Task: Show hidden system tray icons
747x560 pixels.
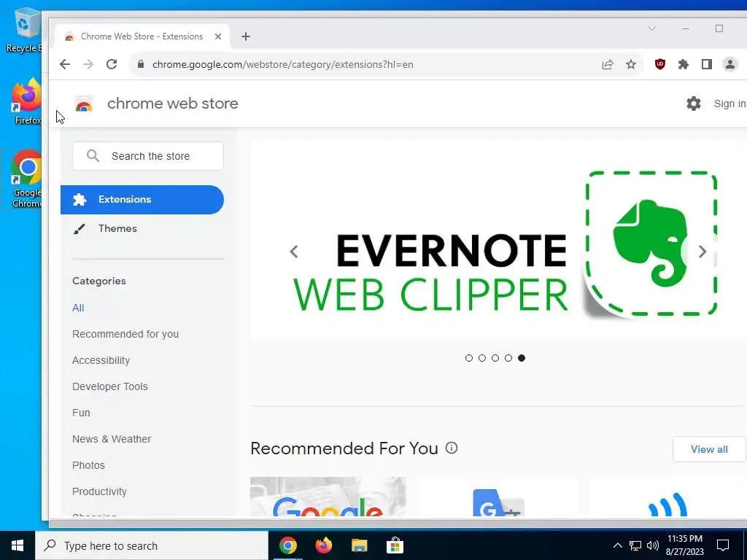Action: click(617, 545)
